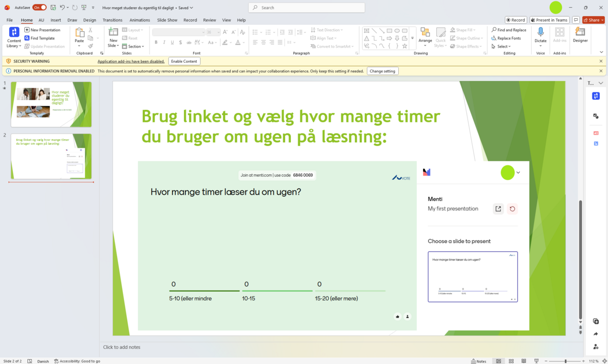Open Menti presentation in external window icon
Image resolution: width=608 pixels, height=364 pixels.
[x=498, y=209]
